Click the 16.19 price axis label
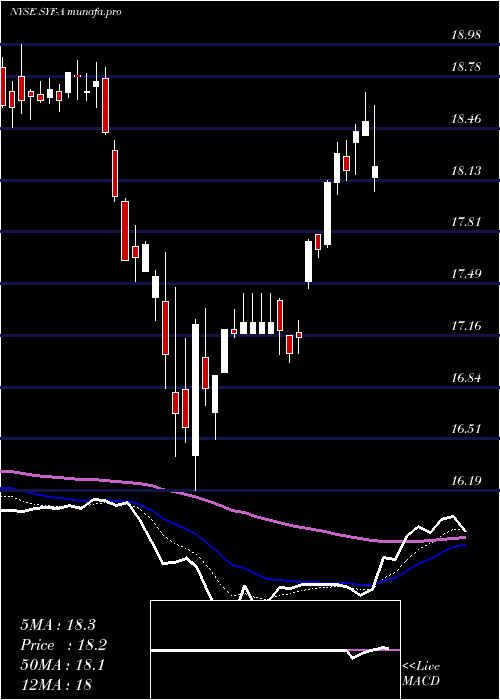This screenshot has width=500, height=700. coord(466,481)
